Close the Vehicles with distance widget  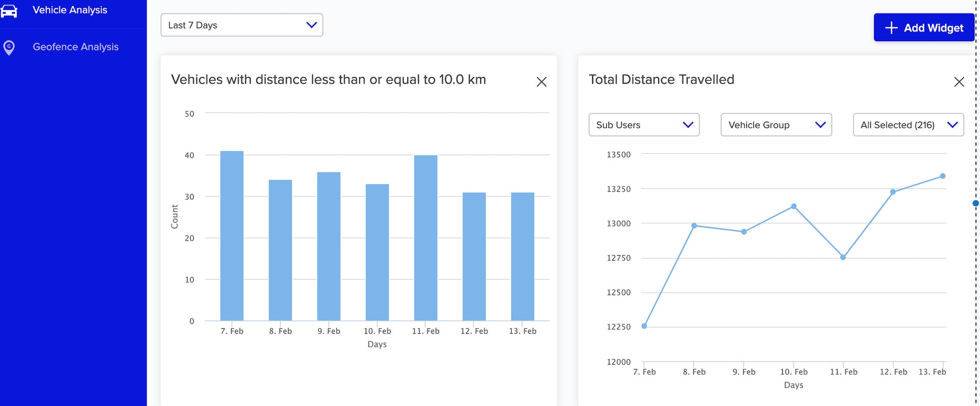pos(541,82)
